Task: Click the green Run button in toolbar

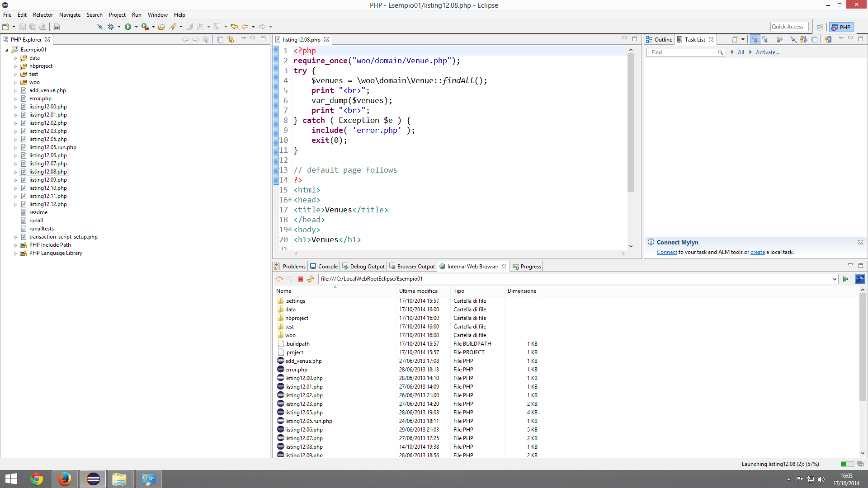Action: pyautogui.click(x=128, y=27)
